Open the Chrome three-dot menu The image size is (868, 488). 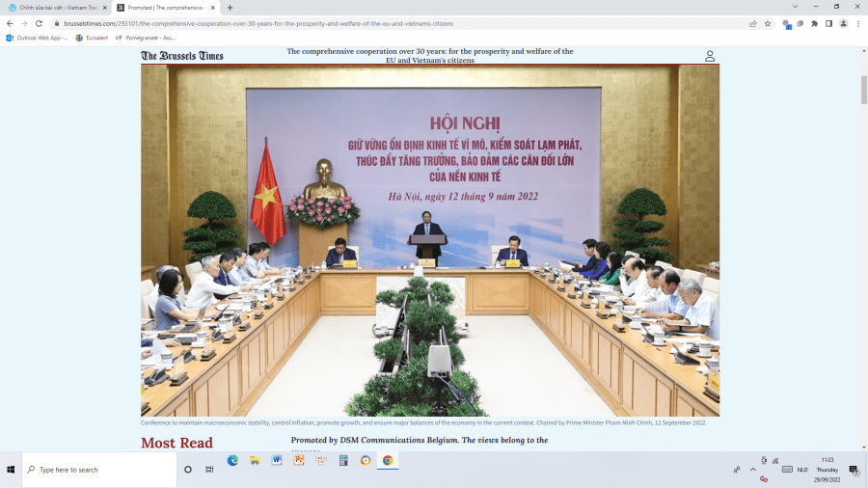[858, 23]
